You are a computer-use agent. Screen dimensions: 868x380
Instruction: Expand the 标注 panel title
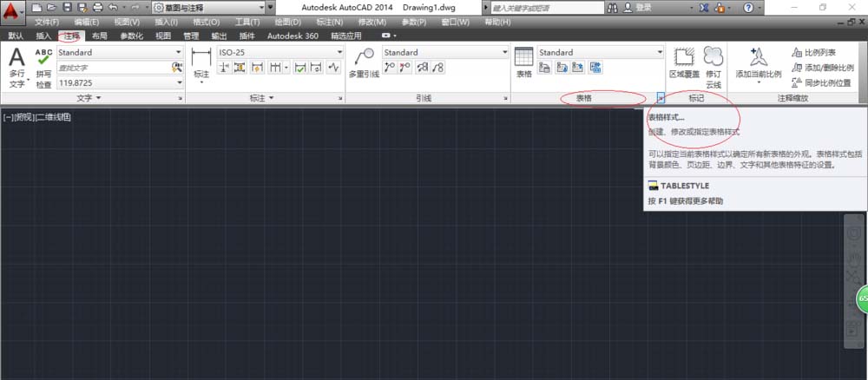tap(262, 98)
